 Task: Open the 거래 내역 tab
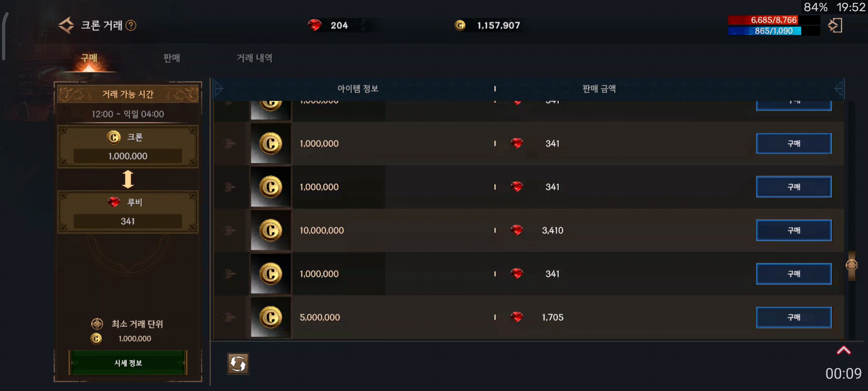254,58
